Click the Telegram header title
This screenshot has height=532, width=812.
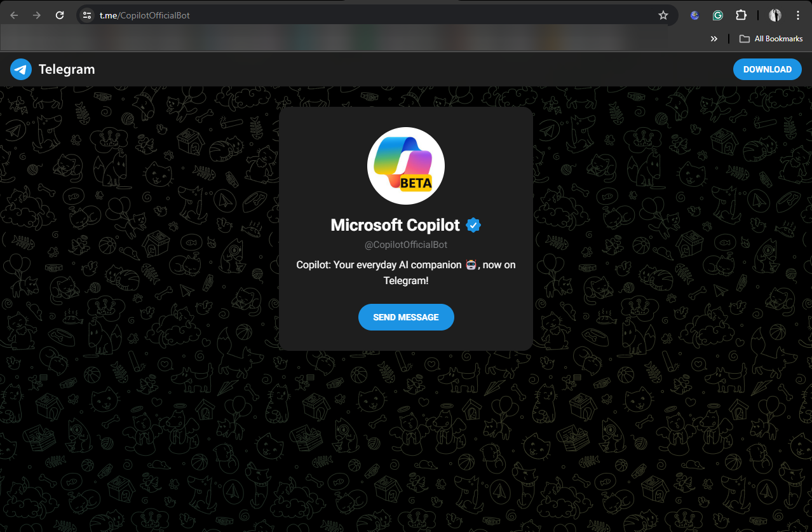point(67,69)
